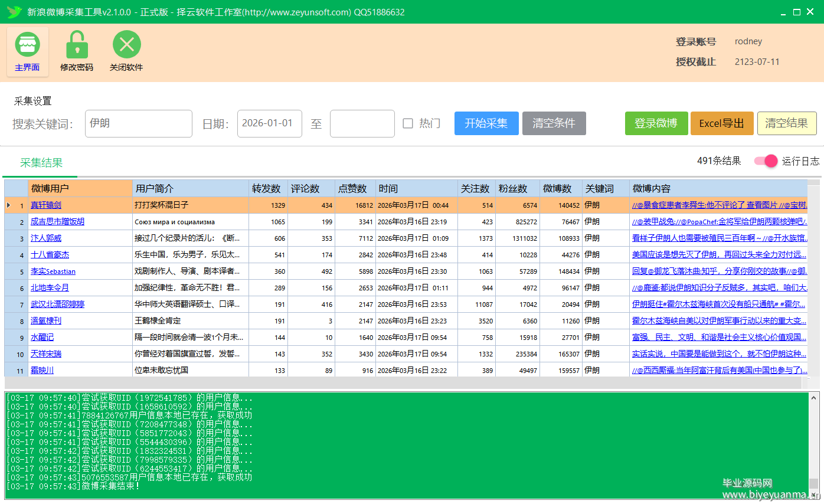This screenshot has width=824, height=504.
Task: Sort by 关注数 column header
Action: (476, 189)
